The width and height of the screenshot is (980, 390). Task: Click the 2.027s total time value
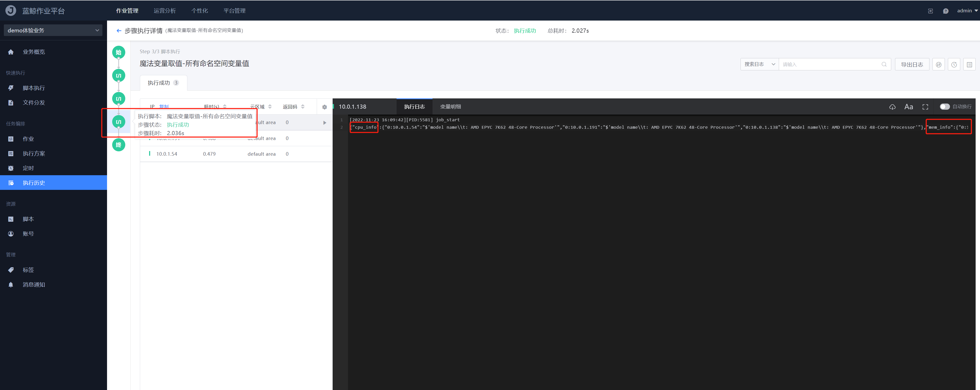click(580, 31)
